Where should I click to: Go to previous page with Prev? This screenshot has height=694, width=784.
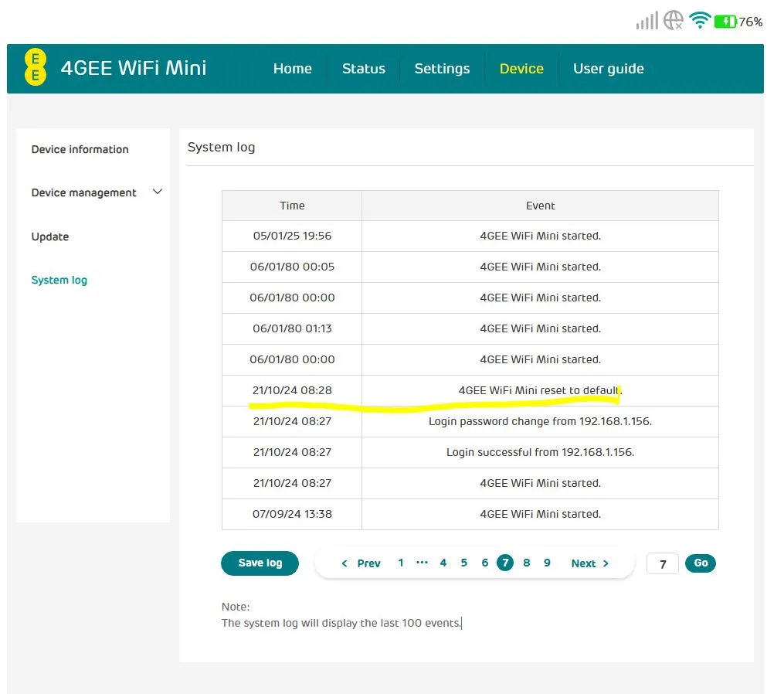click(x=361, y=563)
